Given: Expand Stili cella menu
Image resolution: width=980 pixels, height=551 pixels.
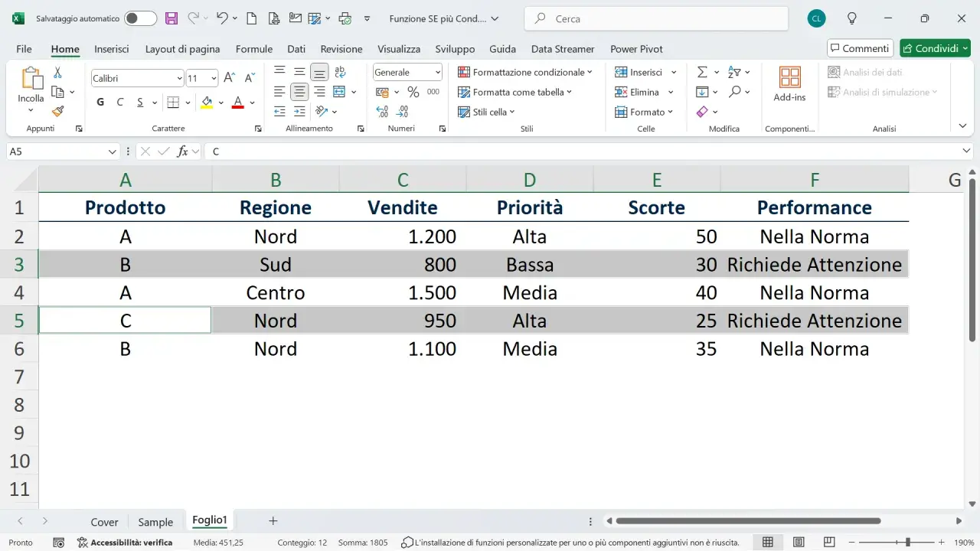Looking at the screenshot, I should [487, 112].
